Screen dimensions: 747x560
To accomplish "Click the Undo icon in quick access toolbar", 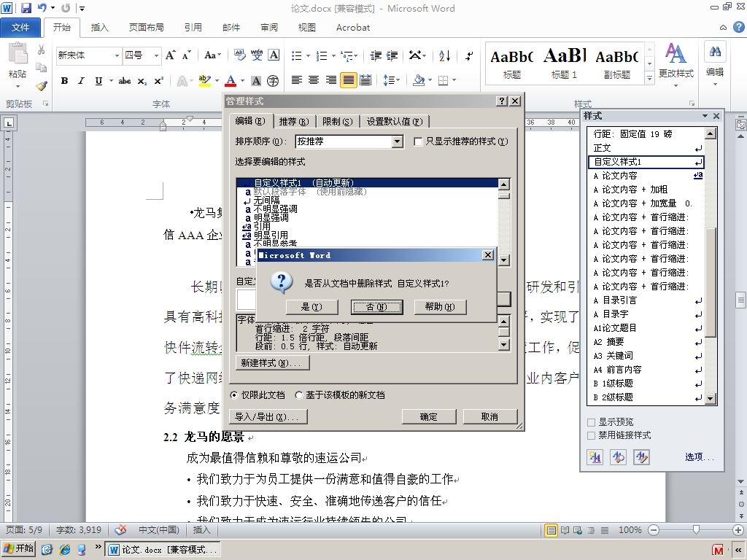I will pyautogui.click(x=42, y=7).
